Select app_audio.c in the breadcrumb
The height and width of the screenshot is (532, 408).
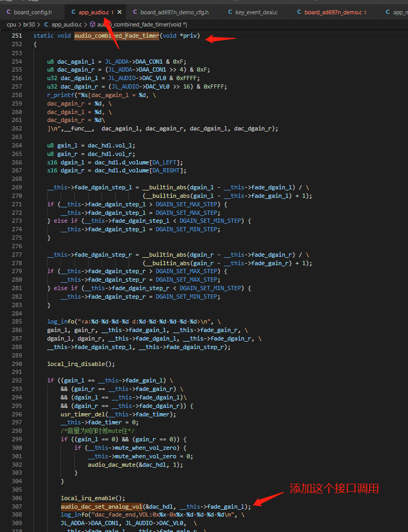pyautogui.click(x=66, y=24)
